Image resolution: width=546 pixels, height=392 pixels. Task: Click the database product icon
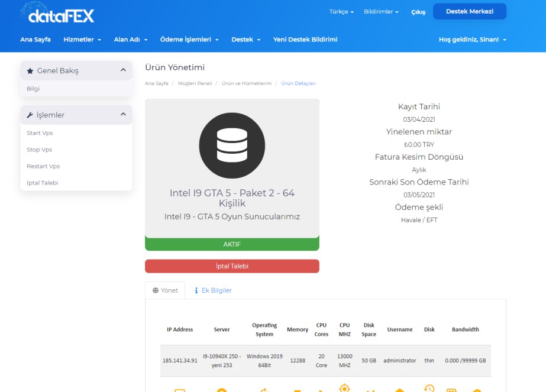tap(232, 145)
